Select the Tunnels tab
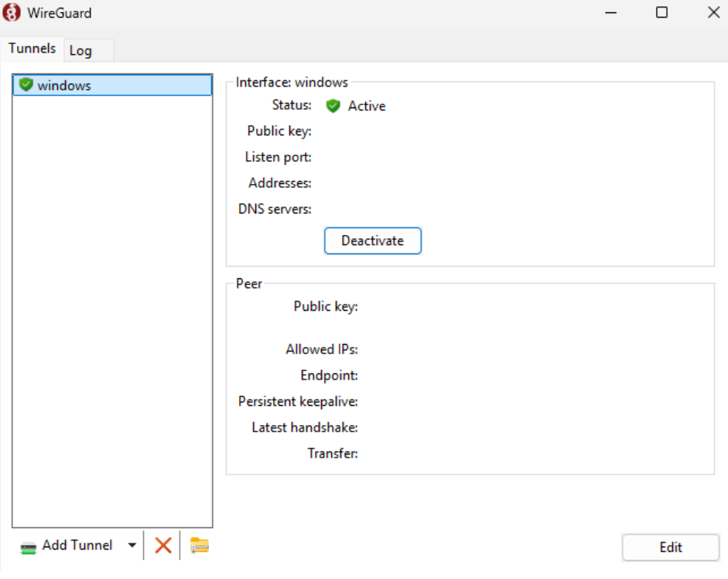The image size is (728, 579). coord(32,48)
